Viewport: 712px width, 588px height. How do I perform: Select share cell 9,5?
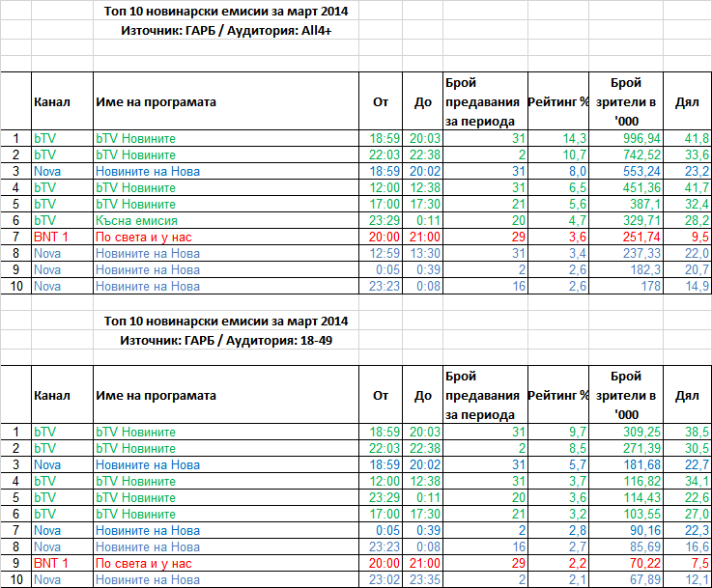tap(700, 237)
